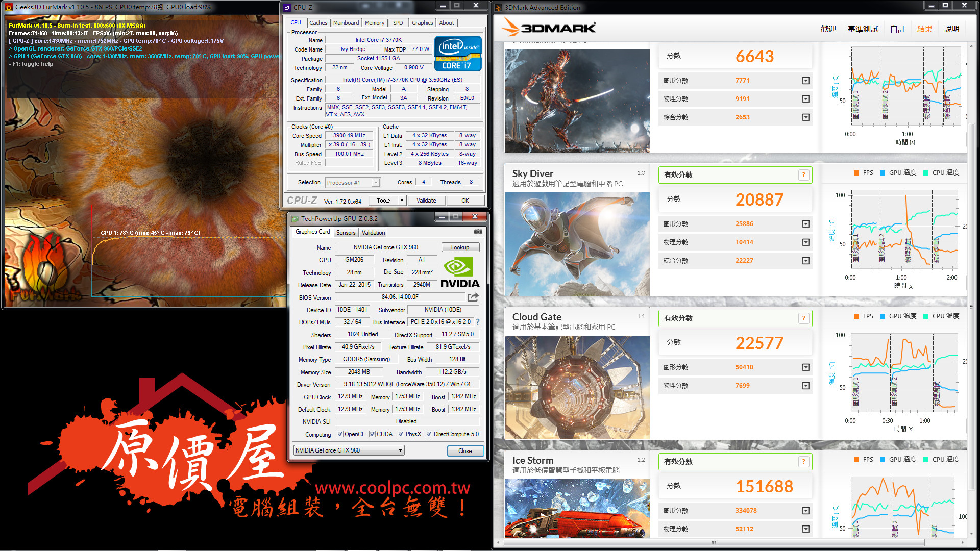Expand the Sky Diver combined score 22227
The height and width of the screenshot is (551, 980).
[x=805, y=261]
